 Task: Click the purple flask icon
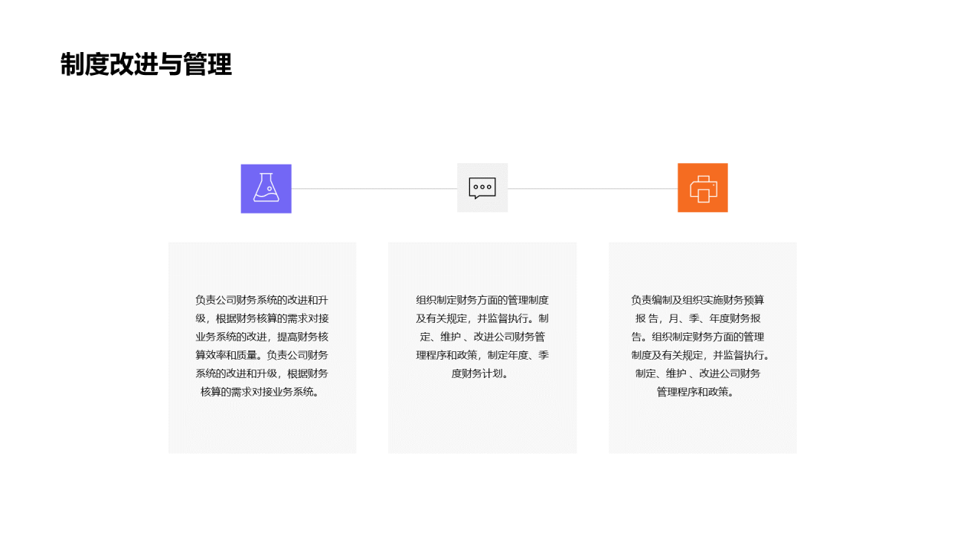click(266, 188)
